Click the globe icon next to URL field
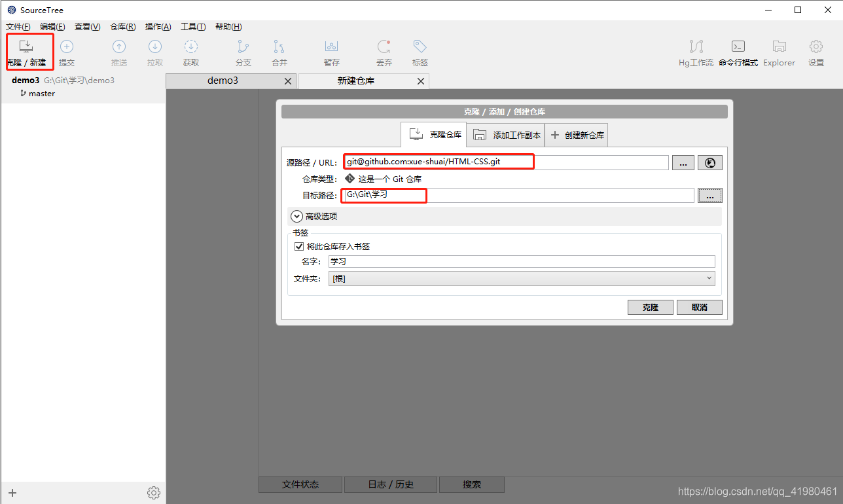This screenshot has width=843, height=504. 710,163
